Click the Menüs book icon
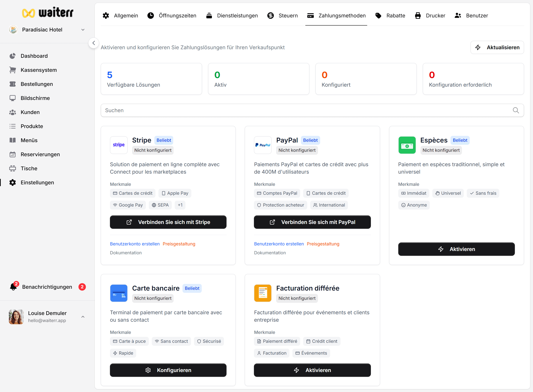533x392 pixels. click(13, 140)
